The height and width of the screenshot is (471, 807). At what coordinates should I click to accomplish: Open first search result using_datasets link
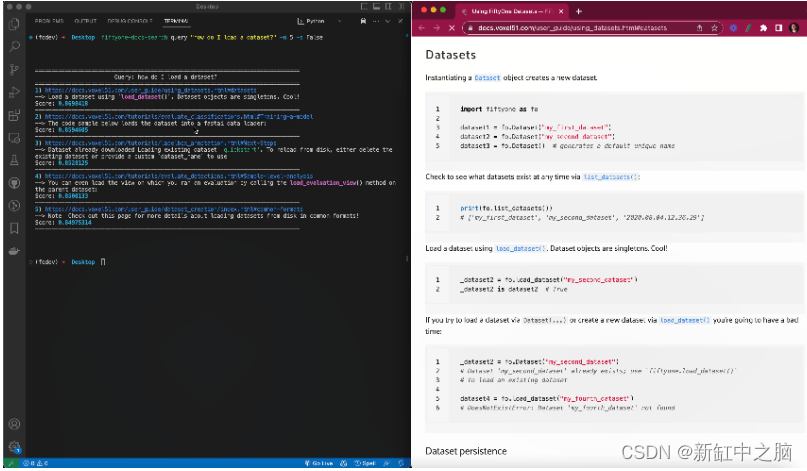(x=150, y=90)
